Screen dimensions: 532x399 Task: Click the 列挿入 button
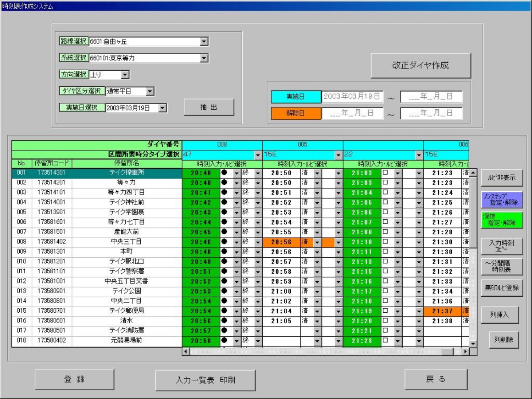coord(500,315)
